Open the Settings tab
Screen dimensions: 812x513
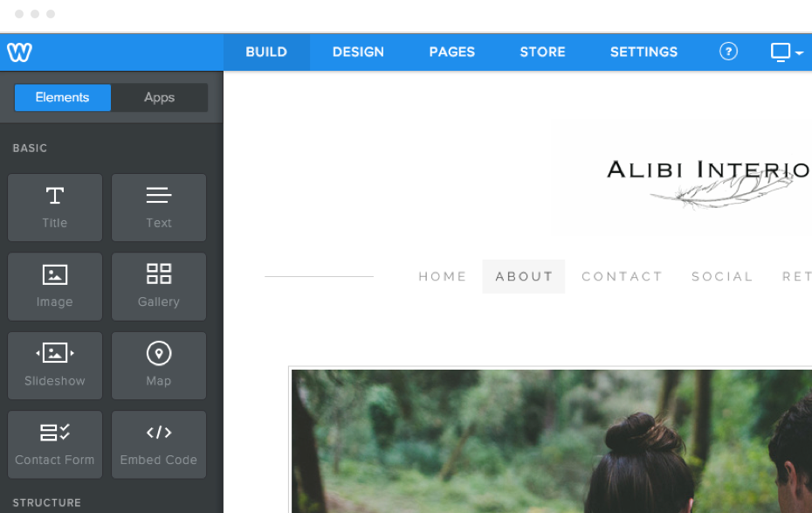[643, 52]
